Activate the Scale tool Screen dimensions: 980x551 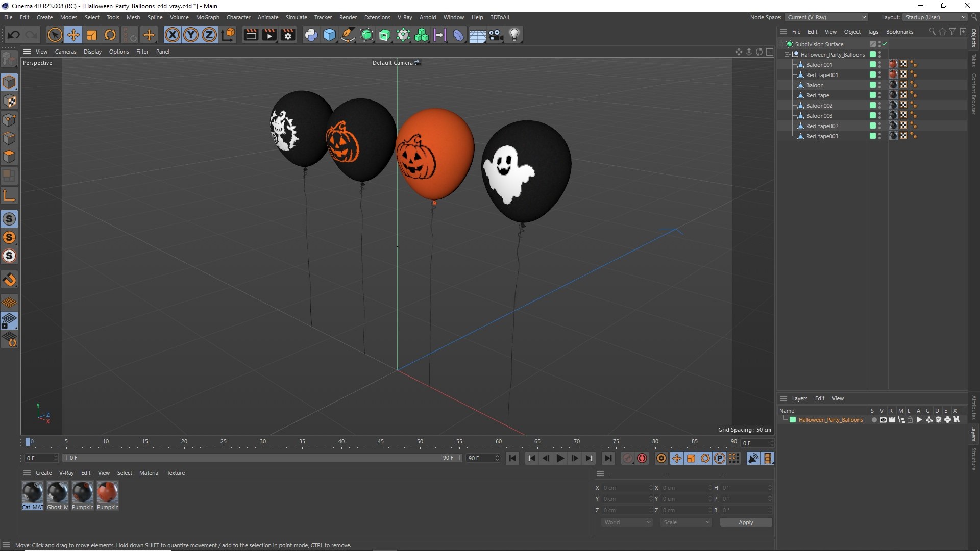[x=92, y=35]
